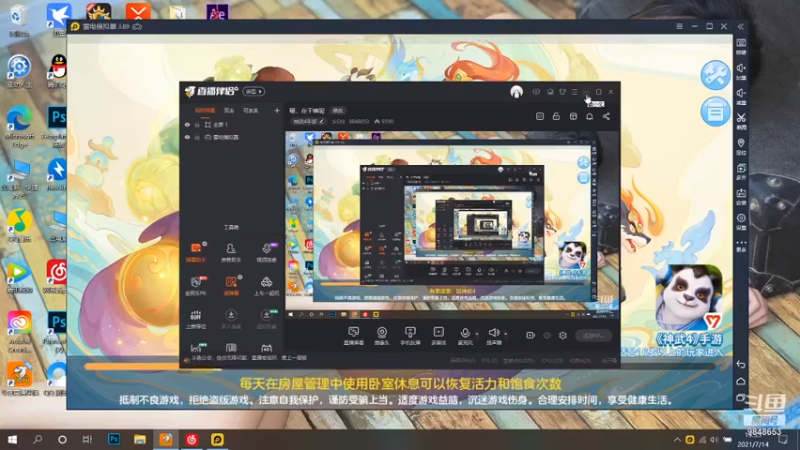The image size is (800, 450).
Task: Open the 弹幕助手 tool in the toolbox
Action: [196, 252]
